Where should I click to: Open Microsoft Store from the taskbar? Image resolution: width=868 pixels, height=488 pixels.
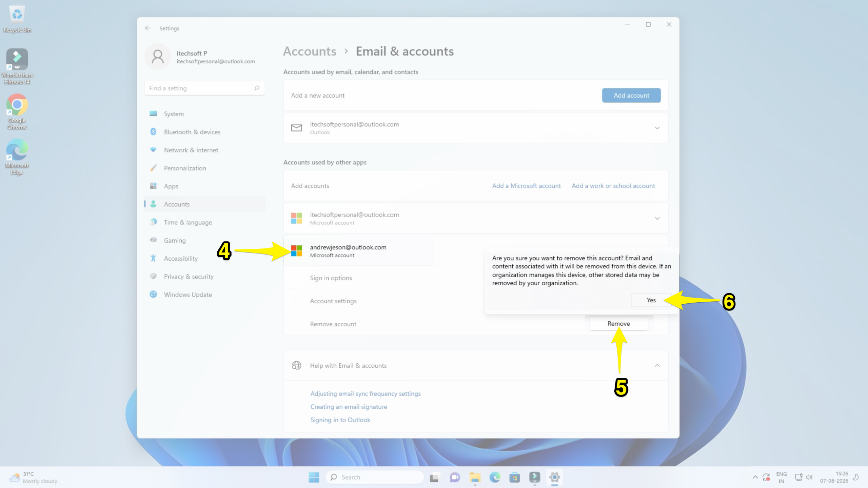(514, 477)
